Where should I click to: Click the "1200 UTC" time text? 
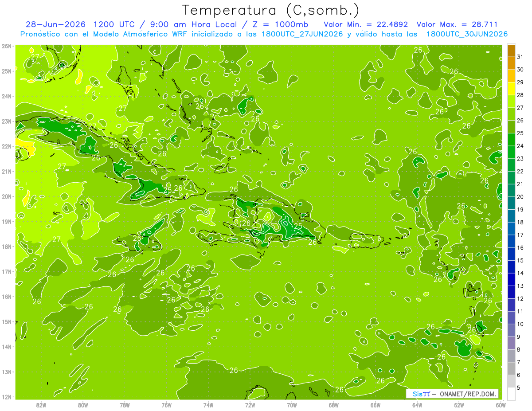[113, 24]
